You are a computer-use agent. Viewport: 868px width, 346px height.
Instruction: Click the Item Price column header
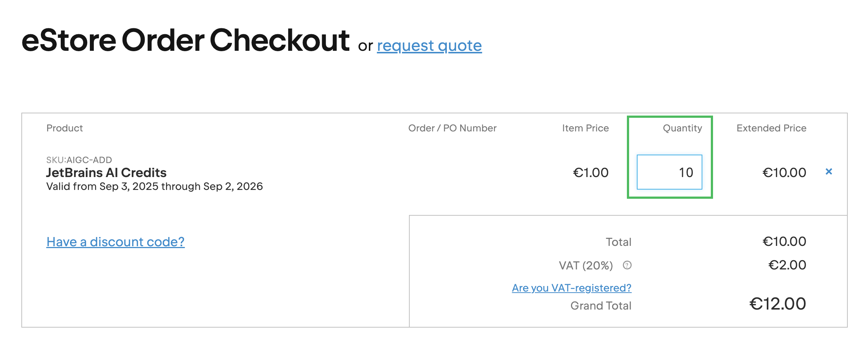585,128
